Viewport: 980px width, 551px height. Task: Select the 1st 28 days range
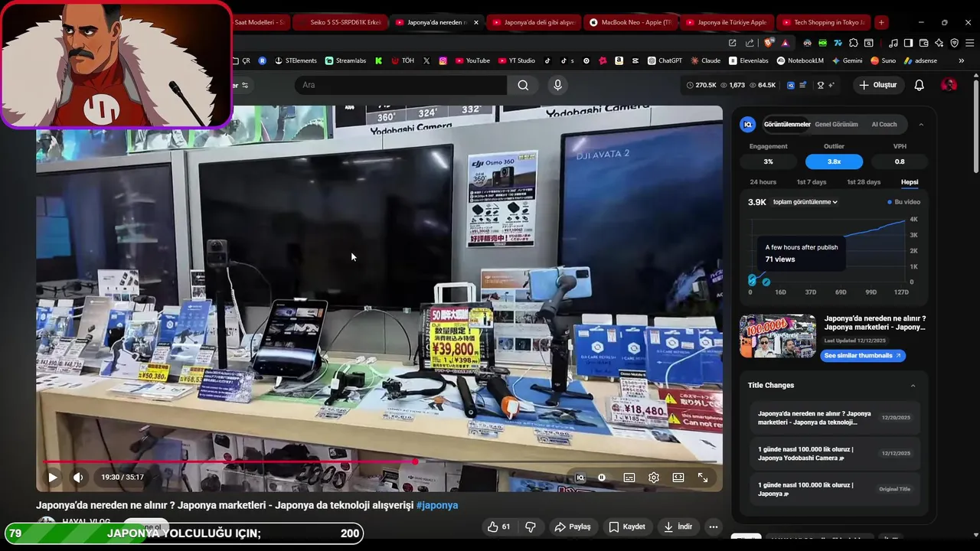click(x=864, y=182)
